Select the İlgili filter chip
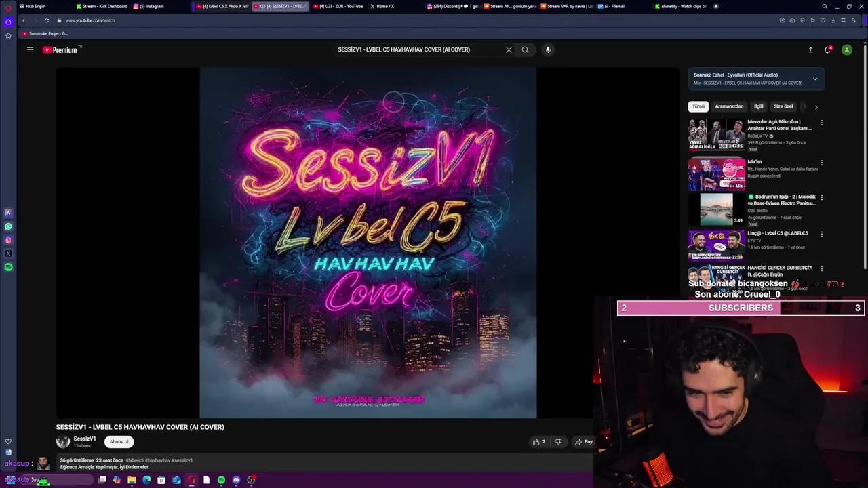This screenshot has width=868, height=488. (x=758, y=106)
